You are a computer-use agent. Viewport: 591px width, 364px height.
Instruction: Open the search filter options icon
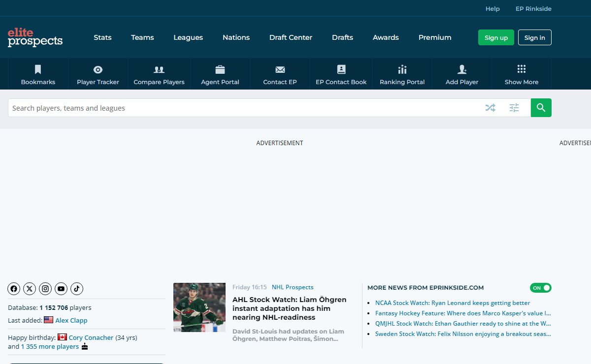pyautogui.click(x=514, y=108)
